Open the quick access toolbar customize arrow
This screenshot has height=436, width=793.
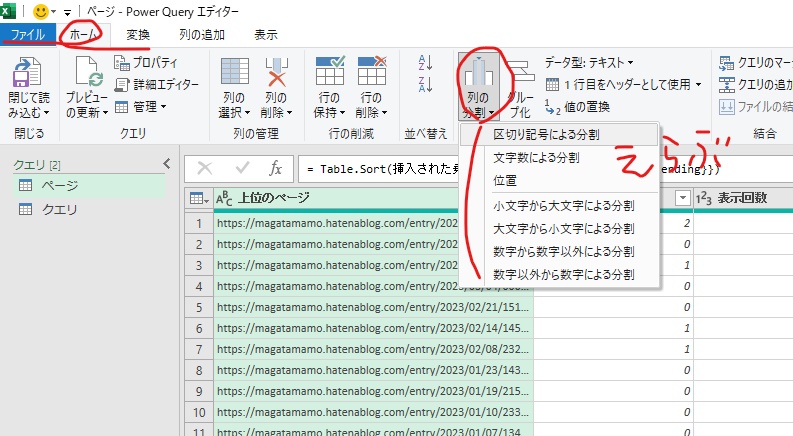[x=67, y=12]
